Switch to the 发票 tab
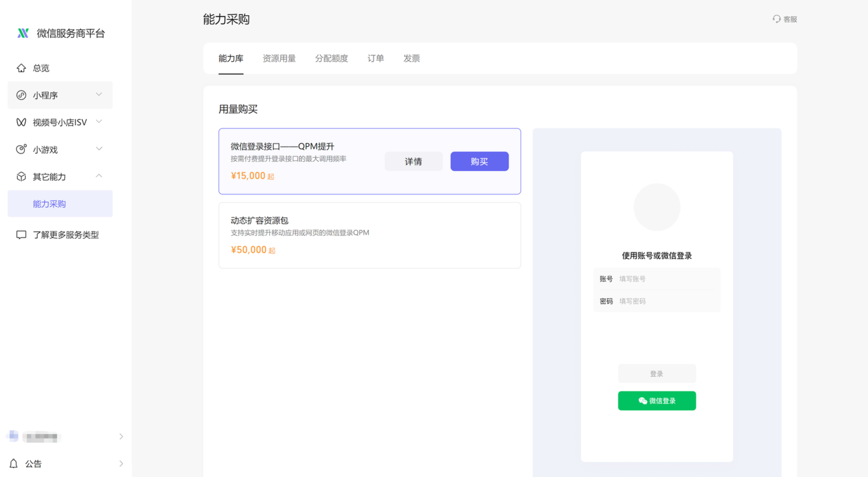This screenshot has width=868, height=477. (412, 58)
